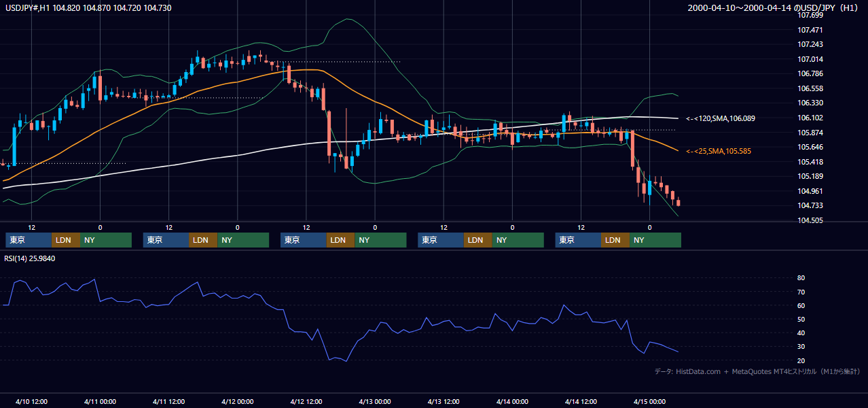Select the third LDN session block
Screen dimensions: 868x408
pos(340,240)
